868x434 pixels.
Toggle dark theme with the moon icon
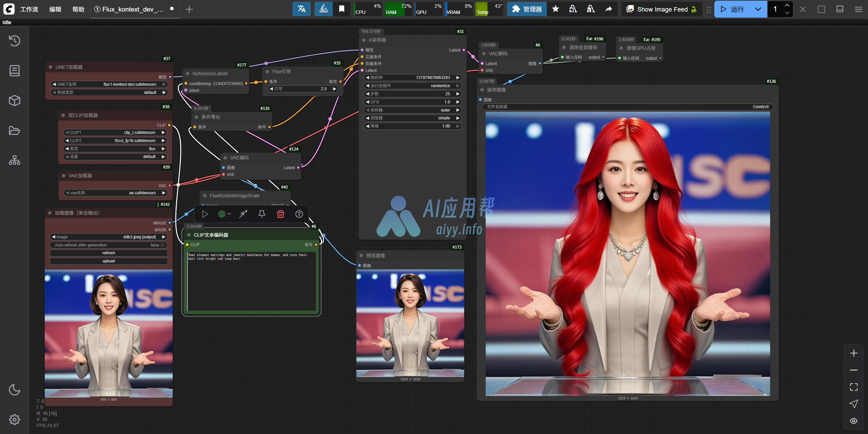click(14, 390)
